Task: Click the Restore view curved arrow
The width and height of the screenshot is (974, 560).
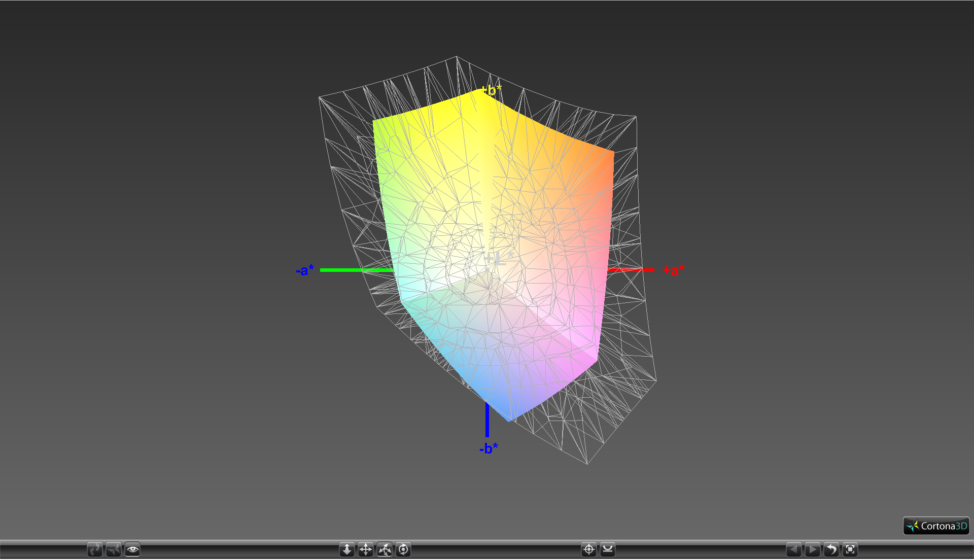Action: tap(831, 550)
